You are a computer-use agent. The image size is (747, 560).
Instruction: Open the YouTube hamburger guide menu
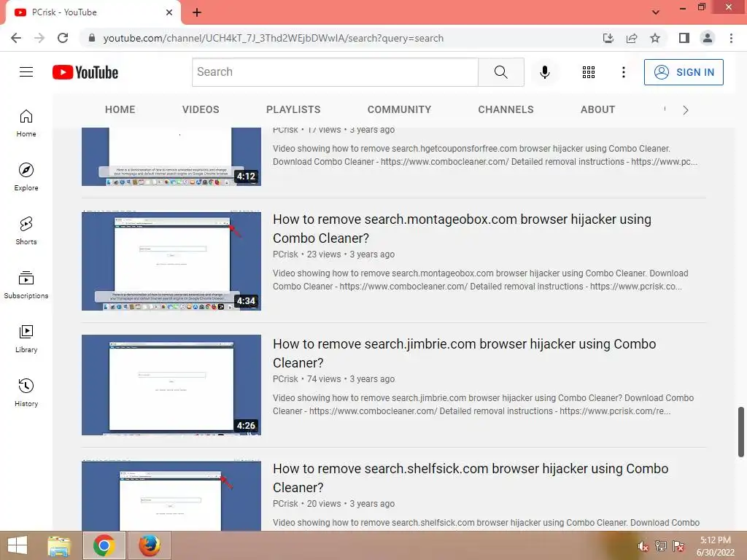click(x=26, y=72)
